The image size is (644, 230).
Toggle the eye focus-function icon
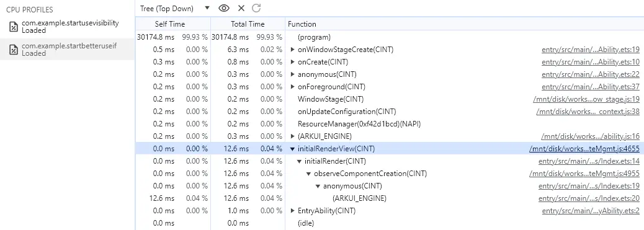pos(224,8)
